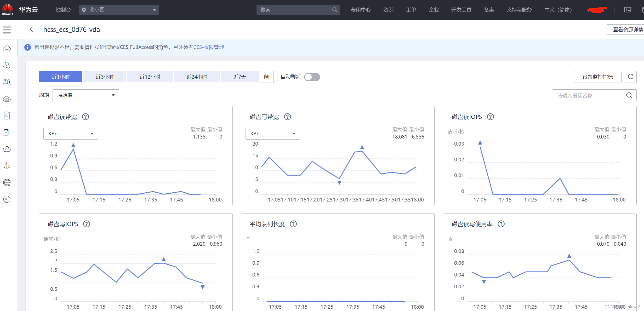Open the 备案 menu
644x311 pixels.
tap(489, 10)
